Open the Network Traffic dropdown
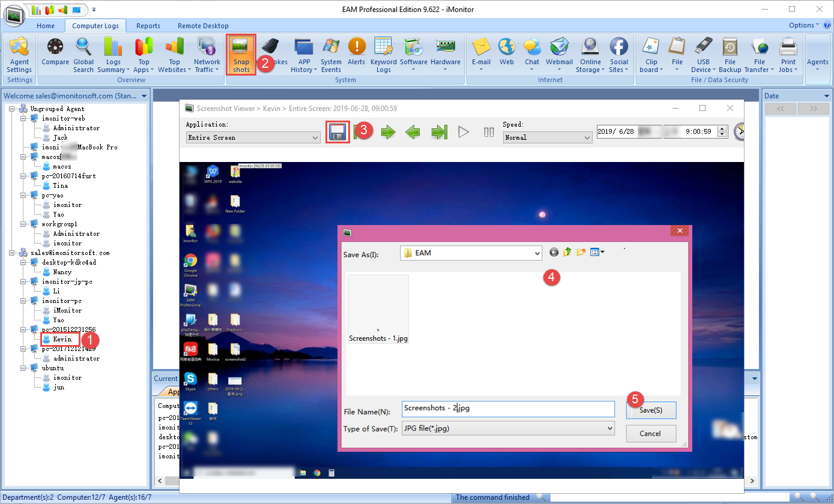The image size is (834, 504). click(207, 66)
